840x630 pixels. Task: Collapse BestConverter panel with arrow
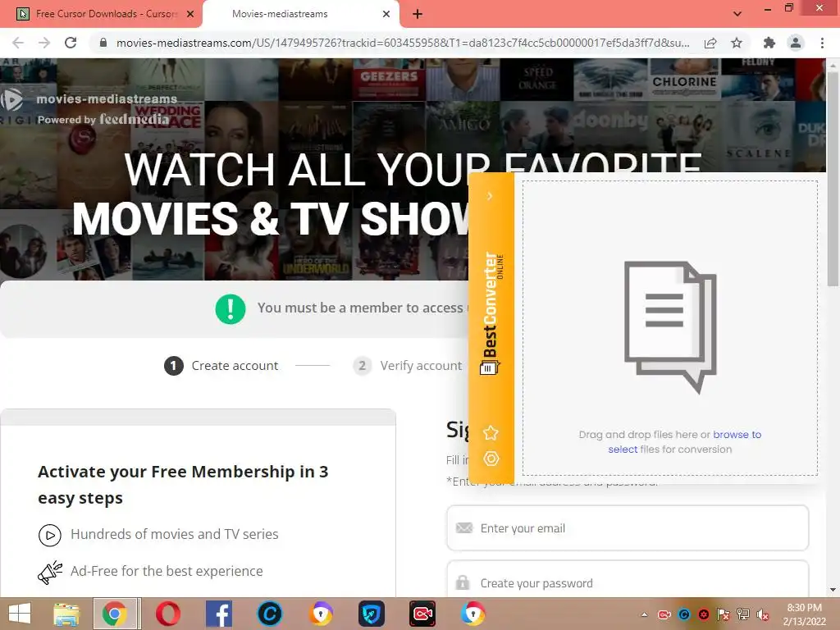[490, 196]
